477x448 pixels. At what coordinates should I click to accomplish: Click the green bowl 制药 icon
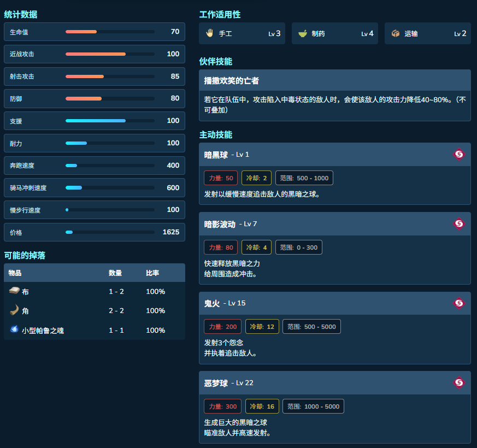click(x=302, y=33)
